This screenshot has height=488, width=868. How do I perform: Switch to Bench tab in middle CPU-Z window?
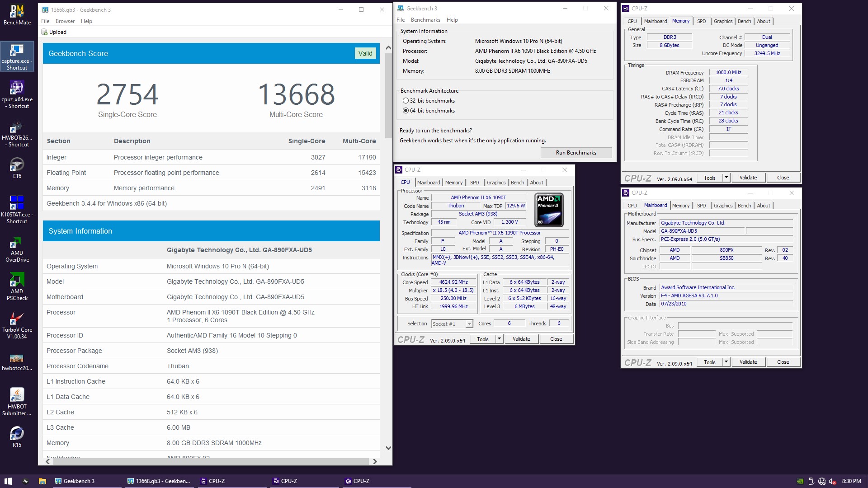(x=517, y=183)
